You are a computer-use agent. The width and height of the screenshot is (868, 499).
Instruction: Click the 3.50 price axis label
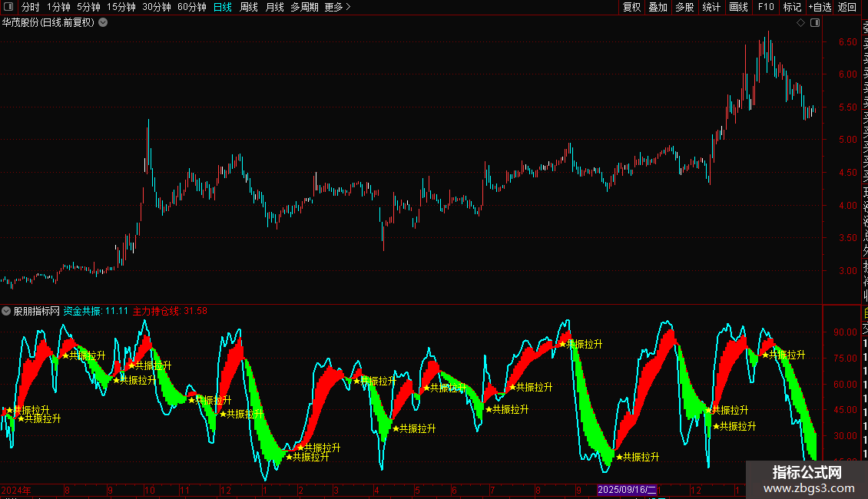coord(847,238)
